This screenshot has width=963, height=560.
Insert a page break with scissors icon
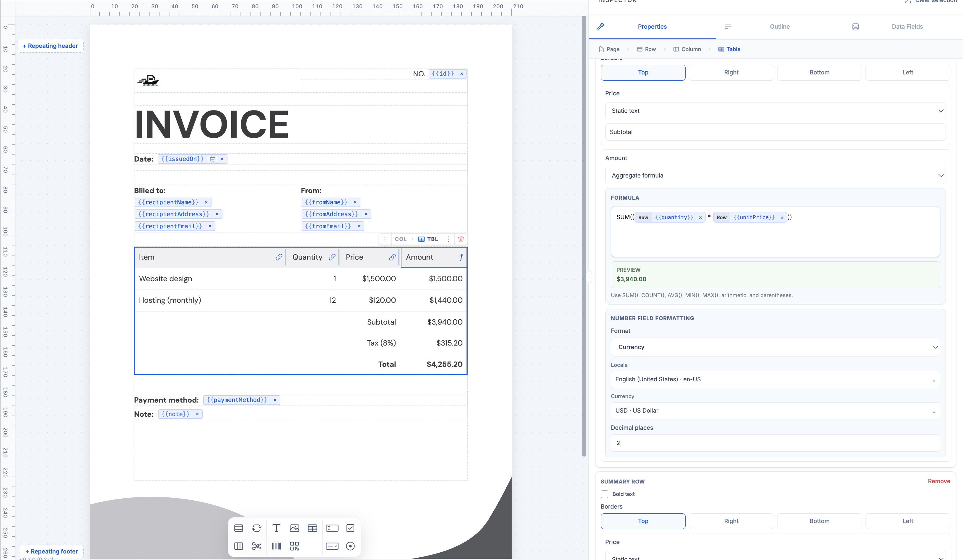(x=257, y=546)
